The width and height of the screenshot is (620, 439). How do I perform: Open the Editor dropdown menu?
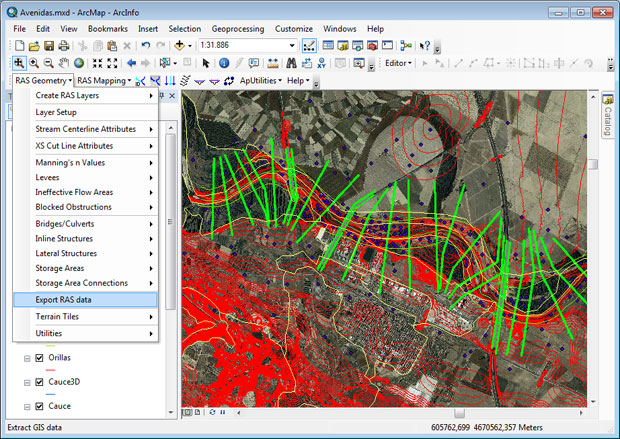pos(398,63)
